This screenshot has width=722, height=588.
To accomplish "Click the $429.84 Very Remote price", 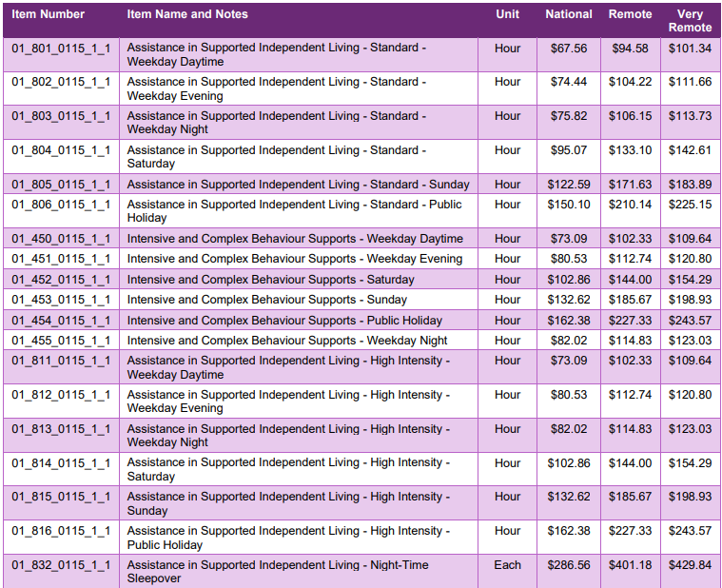I will coord(690,565).
